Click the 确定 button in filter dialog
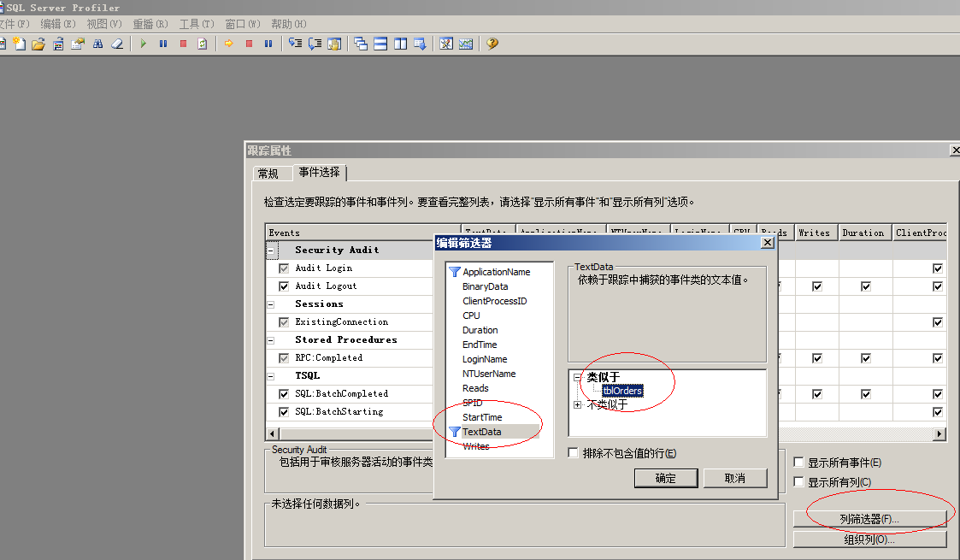960x560 pixels. click(665, 479)
